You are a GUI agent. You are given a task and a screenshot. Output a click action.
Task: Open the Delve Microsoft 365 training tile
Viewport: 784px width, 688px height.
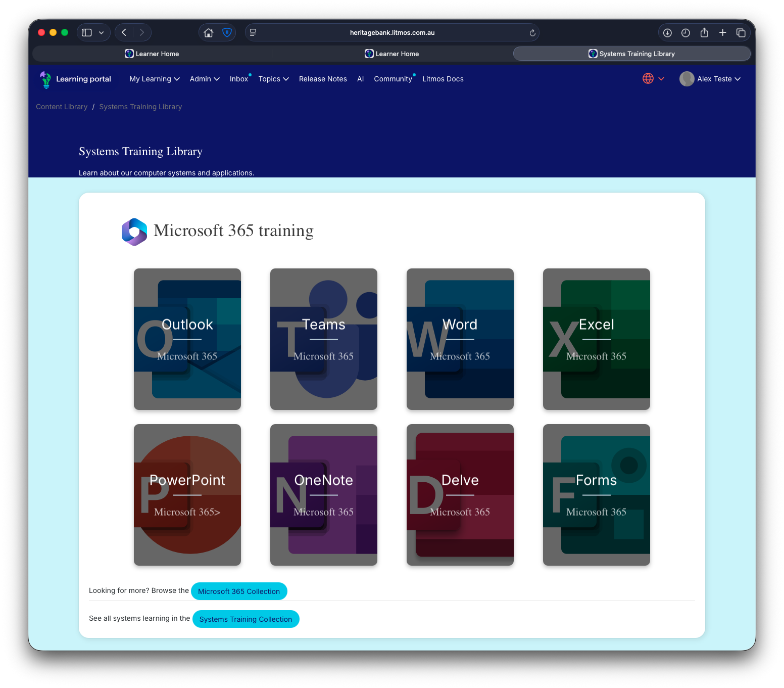[460, 495]
